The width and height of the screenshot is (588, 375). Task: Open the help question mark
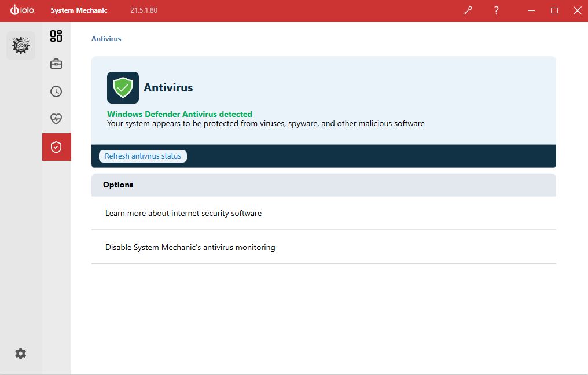point(496,10)
